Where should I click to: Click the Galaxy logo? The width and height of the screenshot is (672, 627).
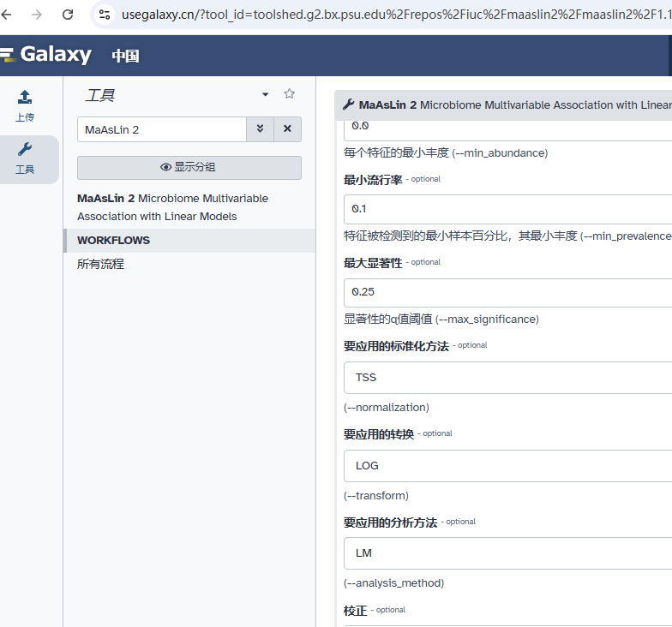[46, 55]
